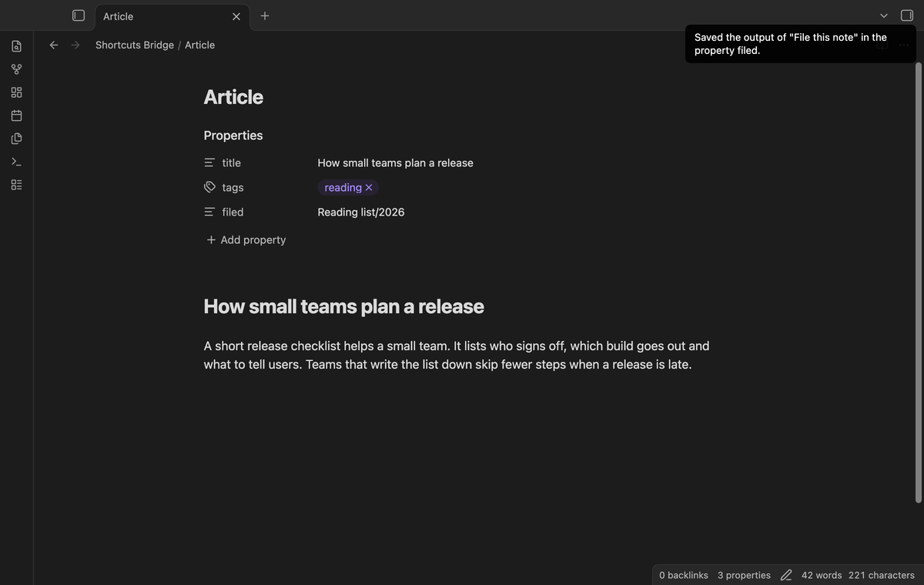Screen dimensions: 924x585
Task: Toggle the right sidebar
Action: 907,15
